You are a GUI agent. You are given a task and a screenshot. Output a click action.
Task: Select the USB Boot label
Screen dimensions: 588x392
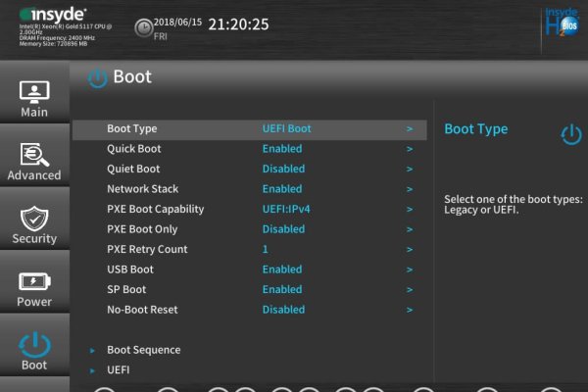(130, 269)
